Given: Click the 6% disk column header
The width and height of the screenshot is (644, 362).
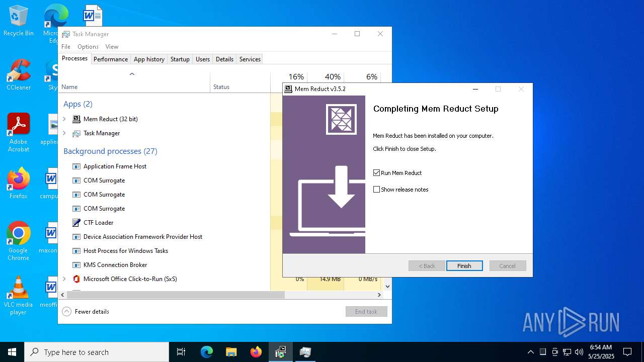Looking at the screenshot, I should coord(372,77).
